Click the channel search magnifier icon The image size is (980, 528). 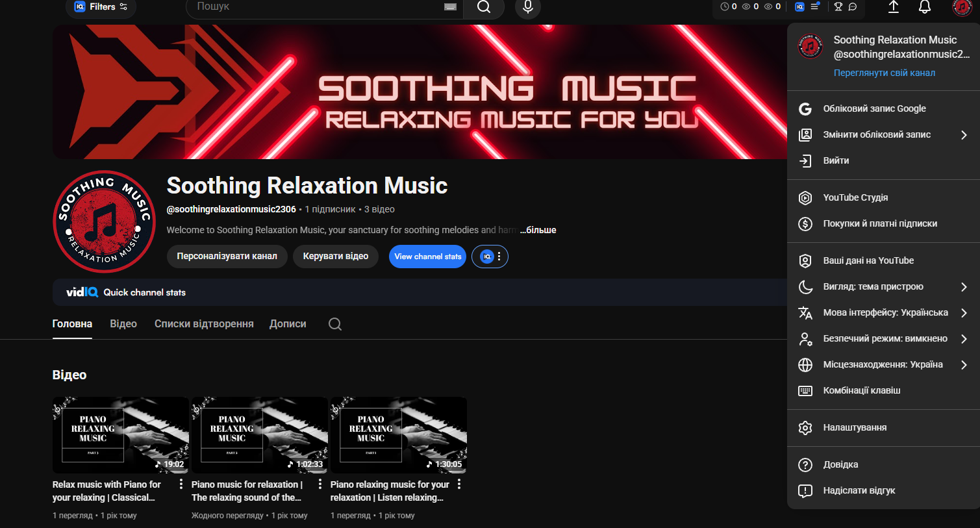(335, 324)
